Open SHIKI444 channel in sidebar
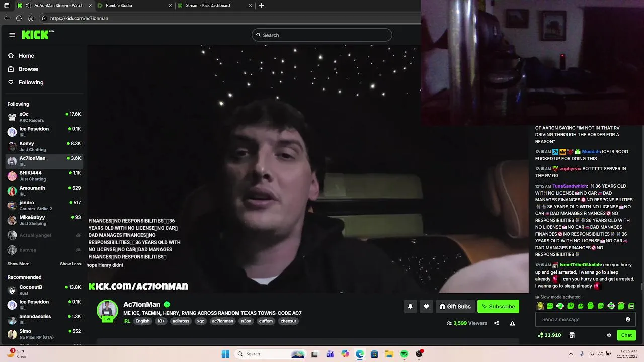Screen dimensions: 644x362 click(44, 176)
